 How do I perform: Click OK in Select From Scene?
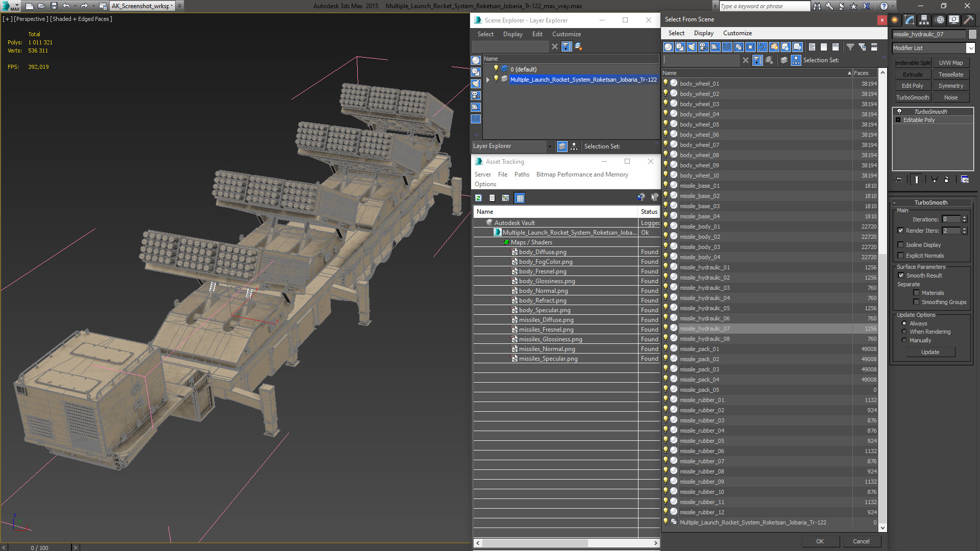[x=820, y=541]
